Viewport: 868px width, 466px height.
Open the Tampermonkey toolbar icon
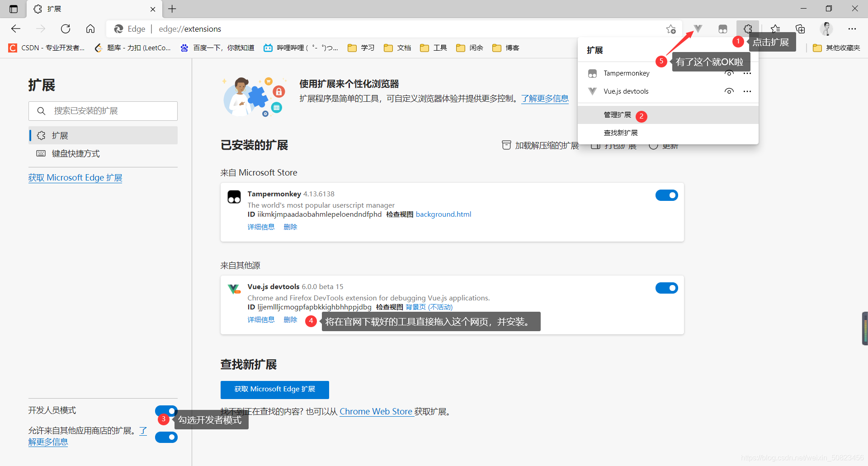[723, 29]
